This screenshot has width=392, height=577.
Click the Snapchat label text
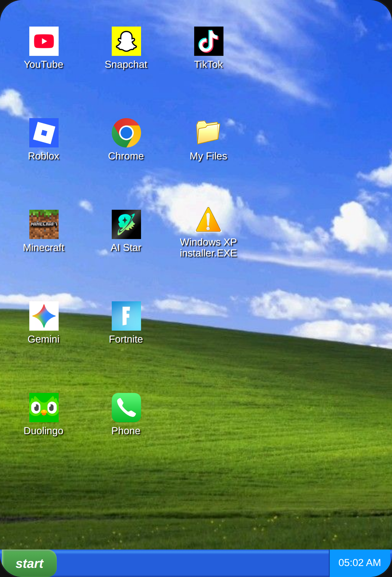point(126,65)
